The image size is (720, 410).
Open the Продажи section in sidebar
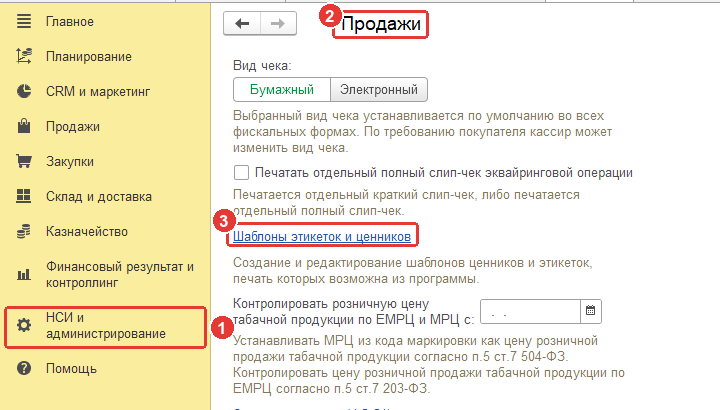pos(73,126)
